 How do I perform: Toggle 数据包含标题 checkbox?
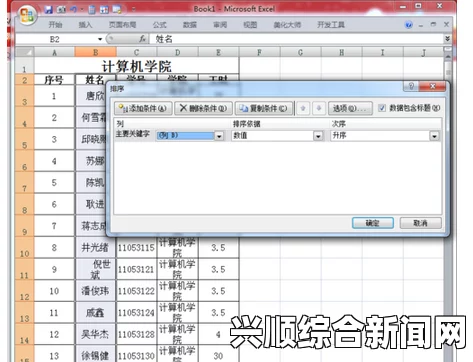coord(382,108)
